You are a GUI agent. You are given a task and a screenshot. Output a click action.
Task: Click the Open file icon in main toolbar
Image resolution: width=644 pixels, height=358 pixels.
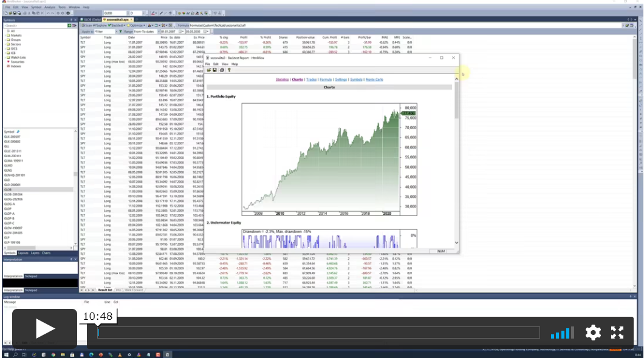10,13
